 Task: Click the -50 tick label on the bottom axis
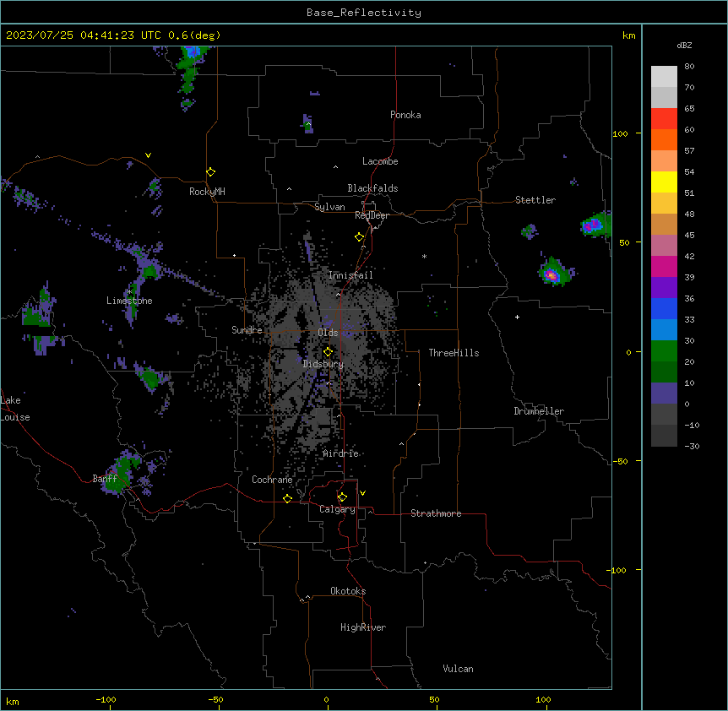[x=215, y=699]
